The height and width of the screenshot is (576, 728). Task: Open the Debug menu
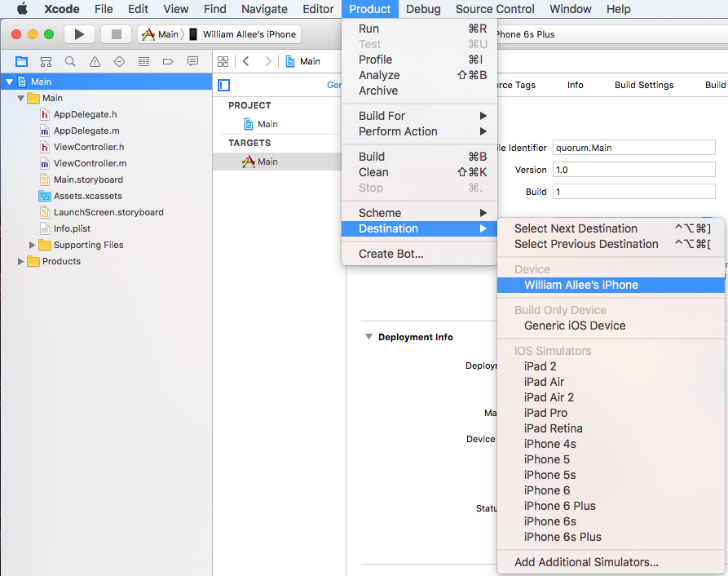click(423, 9)
